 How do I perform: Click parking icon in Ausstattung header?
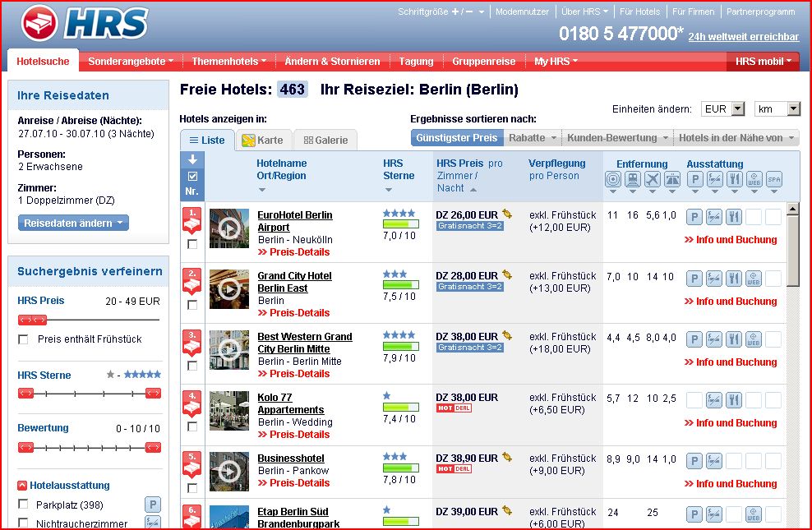(695, 179)
